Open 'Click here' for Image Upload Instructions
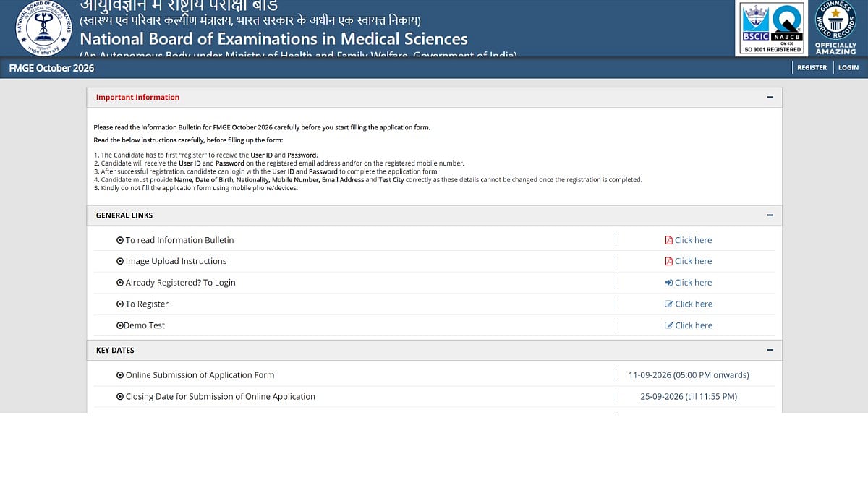Viewport: 868px width, 488px height. pos(693,261)
